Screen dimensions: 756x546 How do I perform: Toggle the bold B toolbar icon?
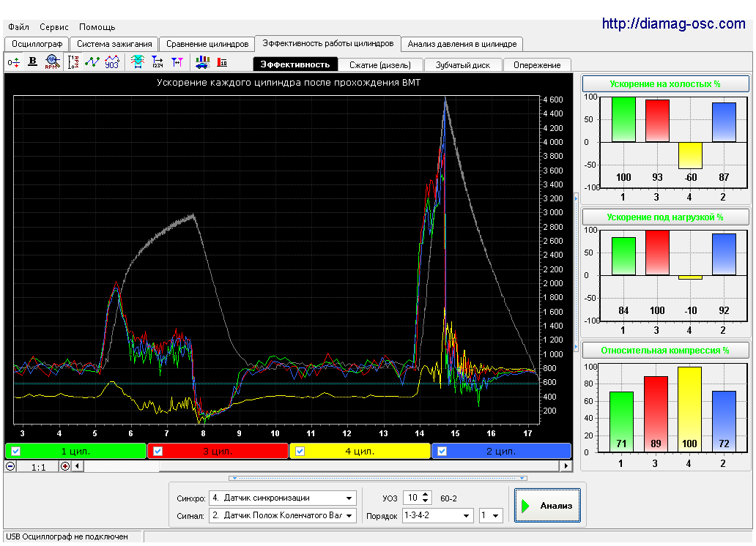tap(32, 61)
